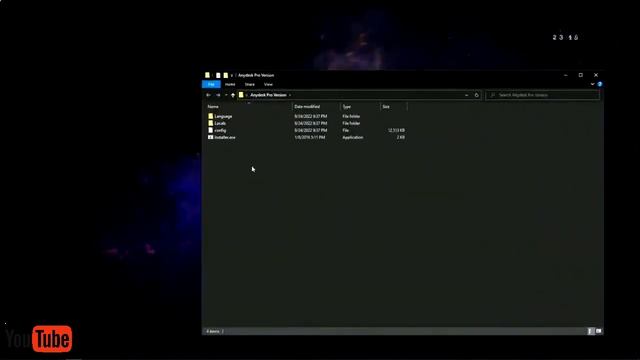640x360 pixels.
Task: Click the Language folder name
Action: point(223,116)
